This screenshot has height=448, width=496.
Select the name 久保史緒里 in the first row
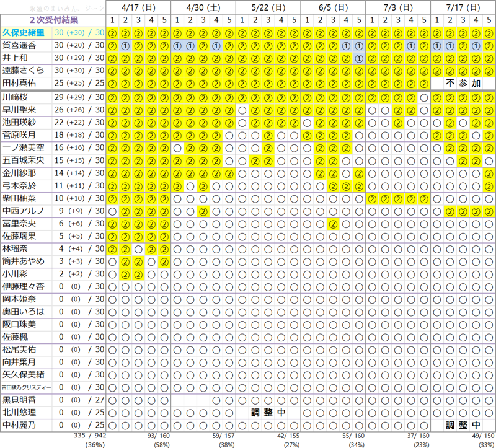[x=24, y=33]
